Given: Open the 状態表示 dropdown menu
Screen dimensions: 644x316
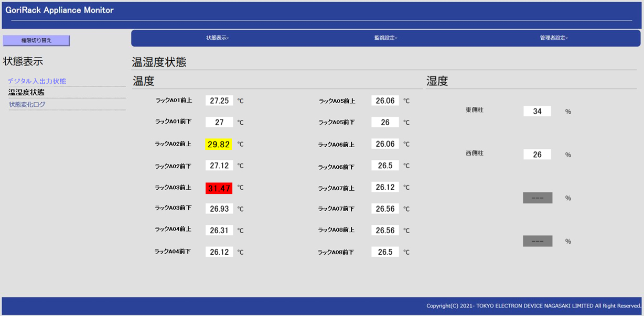Looking at the screenshot, I should (x=218, y=38).
